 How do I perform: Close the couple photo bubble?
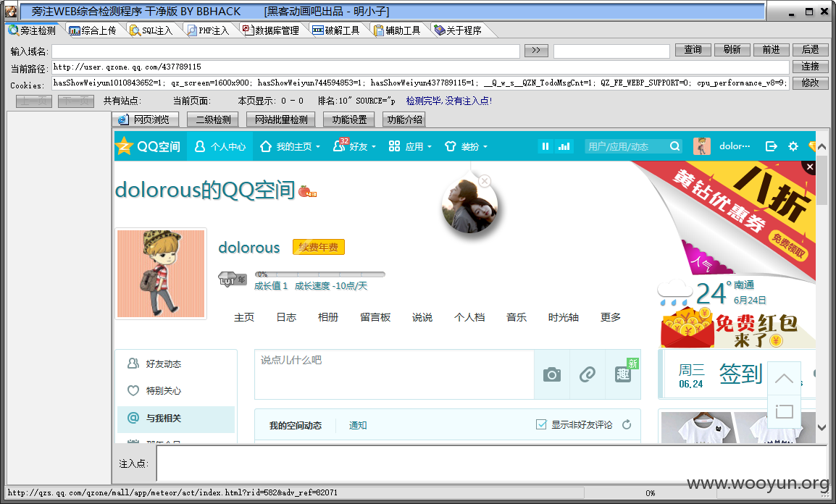click(x=484, y=181)
